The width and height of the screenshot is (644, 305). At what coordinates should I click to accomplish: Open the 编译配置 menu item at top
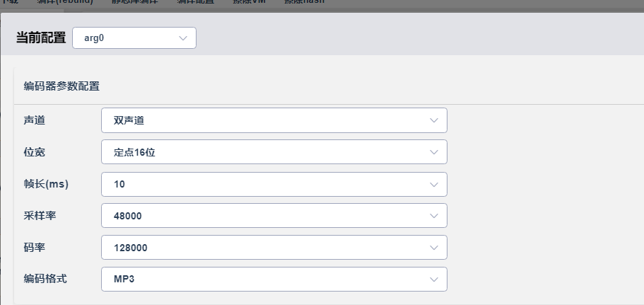click(x=196, y=1)
